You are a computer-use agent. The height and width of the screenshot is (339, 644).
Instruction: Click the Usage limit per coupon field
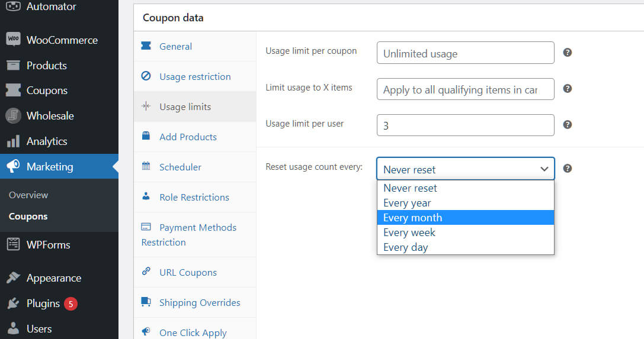(465, 53)
